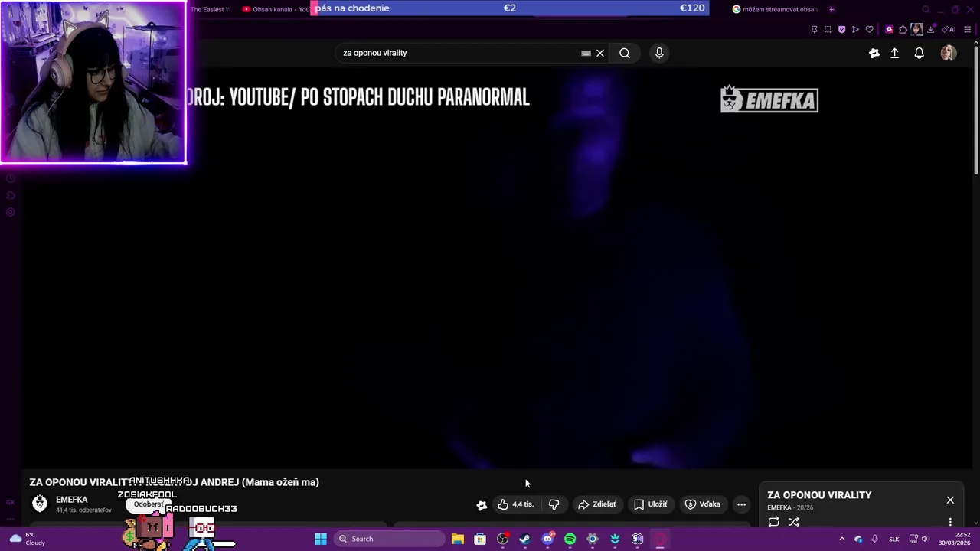This screenshot has width=980, height=551.
Task: Open browser send flow arrow icon
Action: (x=855, y=29)
